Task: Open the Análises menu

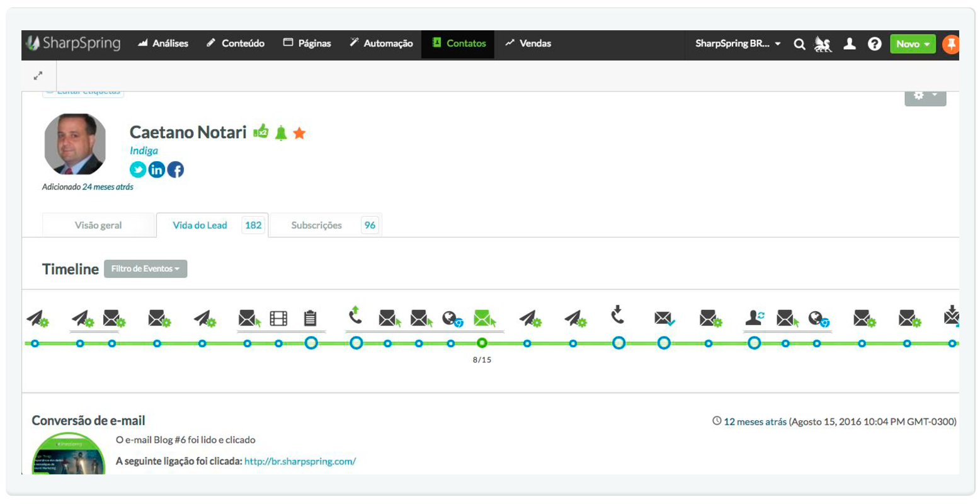Action: pos(163,43)
